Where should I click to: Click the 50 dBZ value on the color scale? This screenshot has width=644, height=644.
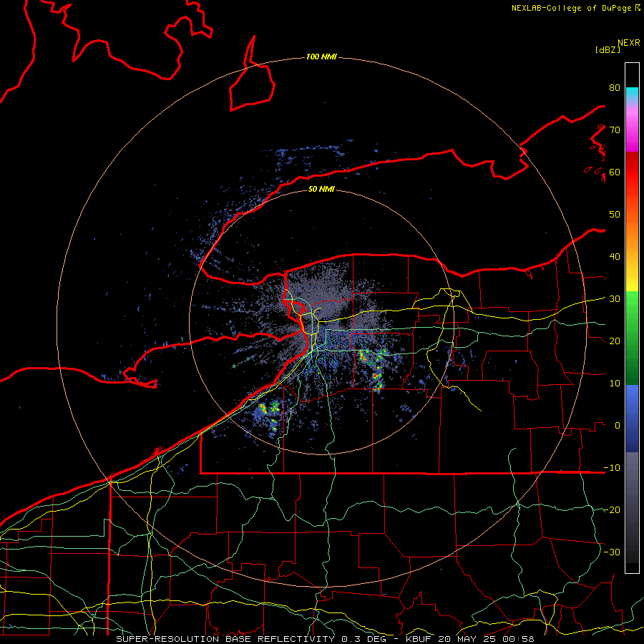615,215
